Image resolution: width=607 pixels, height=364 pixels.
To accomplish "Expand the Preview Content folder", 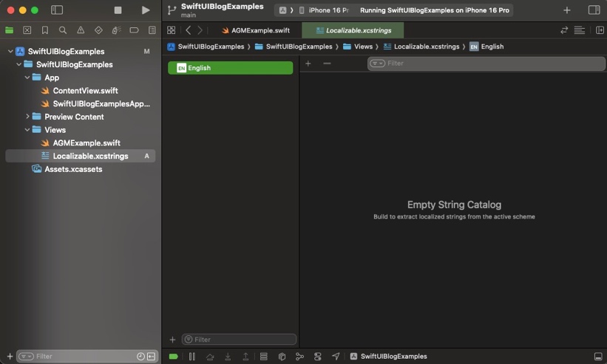I will coord(27,117).
